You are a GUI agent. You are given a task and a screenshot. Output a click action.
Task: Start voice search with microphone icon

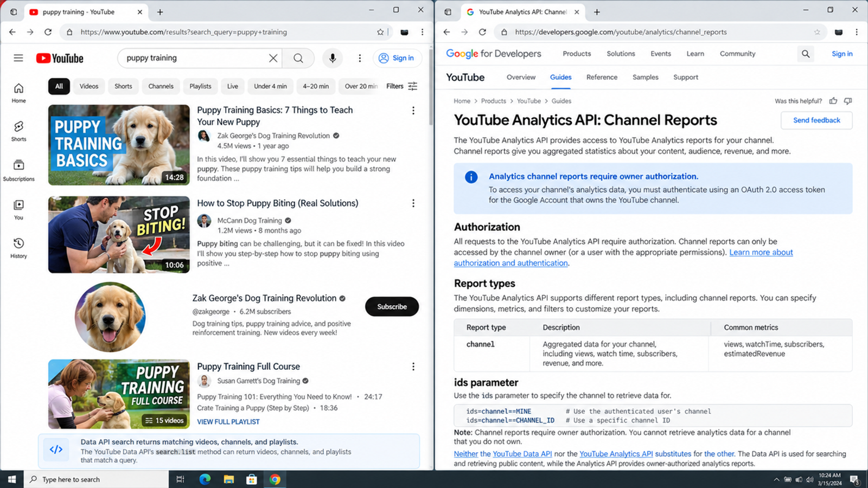(333, 58)
